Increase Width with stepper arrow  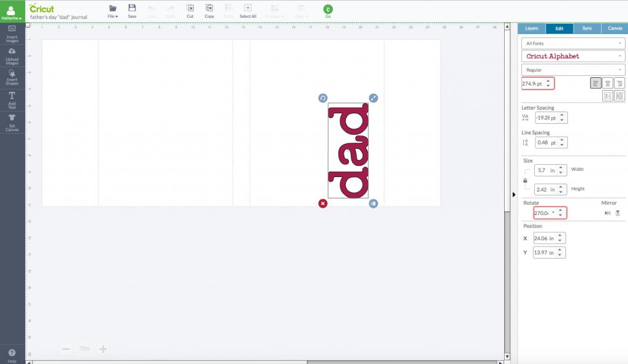[x=561, y=168]
